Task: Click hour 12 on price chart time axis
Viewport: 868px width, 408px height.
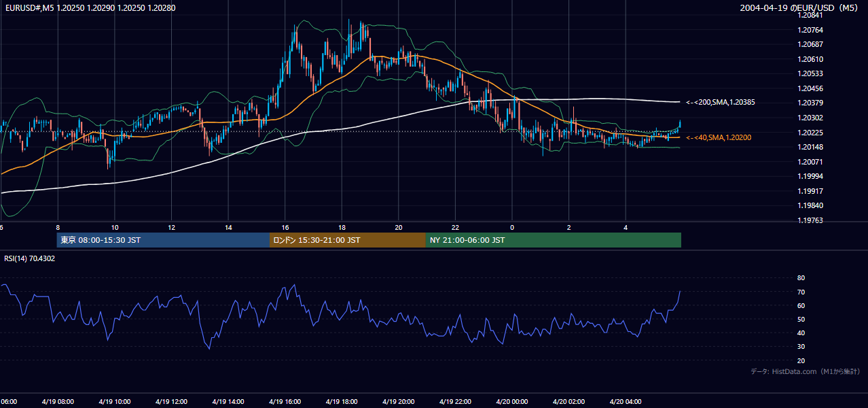Action: point(171,227)
